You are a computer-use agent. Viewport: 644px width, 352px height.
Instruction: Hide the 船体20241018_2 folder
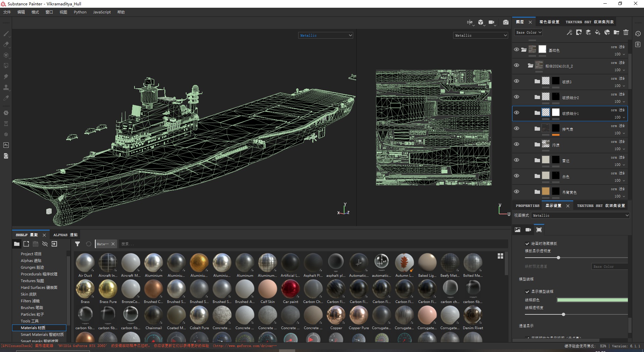click(517, 65)
